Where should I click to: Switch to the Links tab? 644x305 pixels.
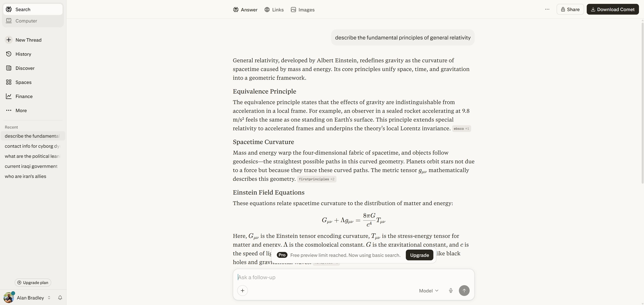274,10
